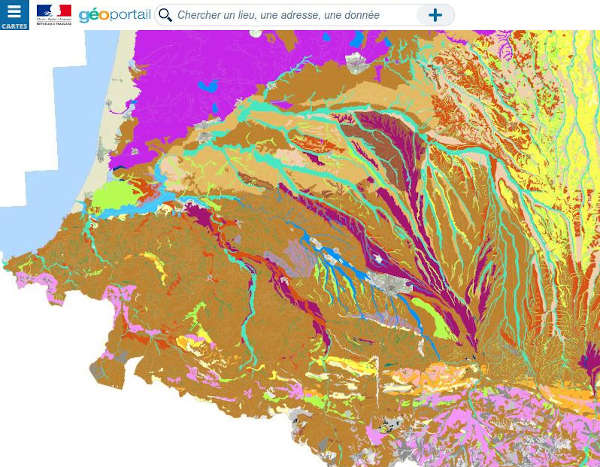Open the CARTES hamburger menu
600x467 pixels.
tap(14, 15)
